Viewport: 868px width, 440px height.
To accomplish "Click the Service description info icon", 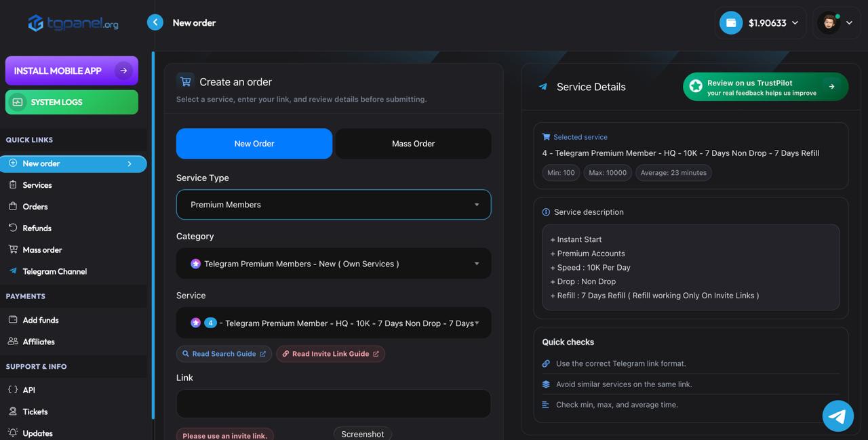I will pyautogui.click(x=546, y=212).
